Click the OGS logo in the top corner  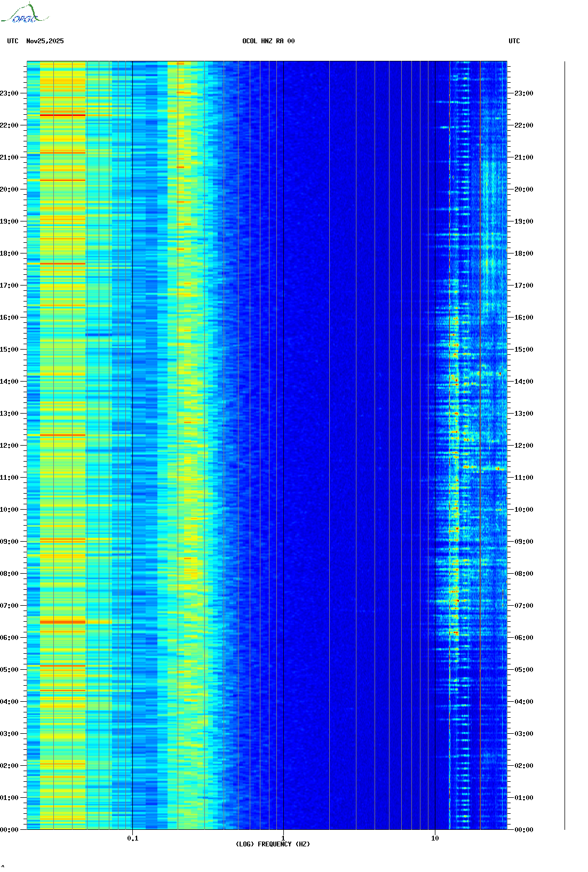[x=24, y=14]
